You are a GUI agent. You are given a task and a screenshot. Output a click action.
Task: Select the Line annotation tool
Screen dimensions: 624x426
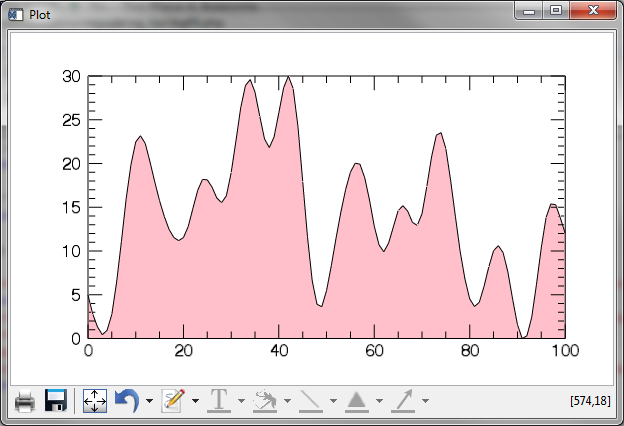tap(311, 401)
